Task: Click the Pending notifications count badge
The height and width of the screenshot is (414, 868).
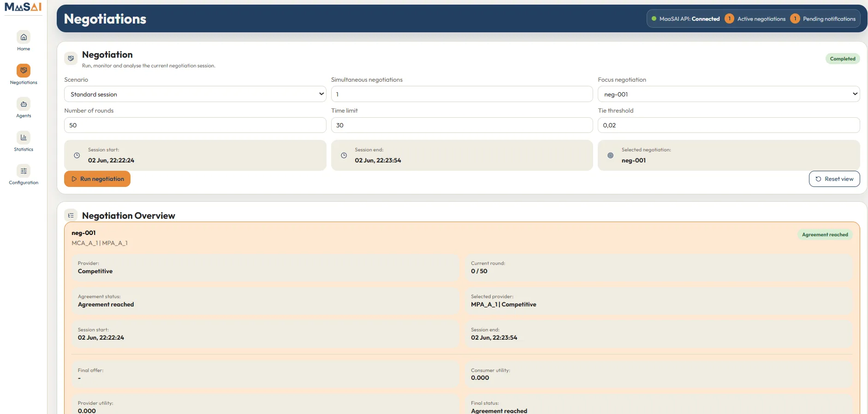Action: (x=795, y=19)
